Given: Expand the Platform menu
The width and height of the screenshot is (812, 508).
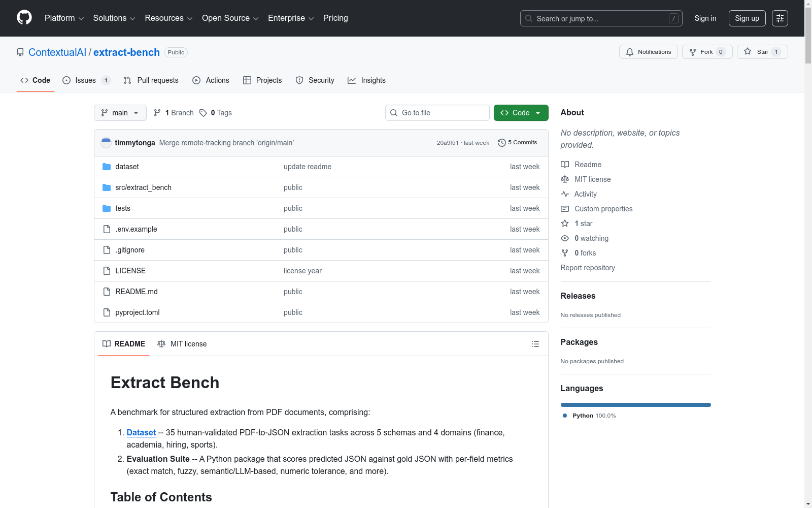Looking at the screenshot, I should [x=64, y=18].
